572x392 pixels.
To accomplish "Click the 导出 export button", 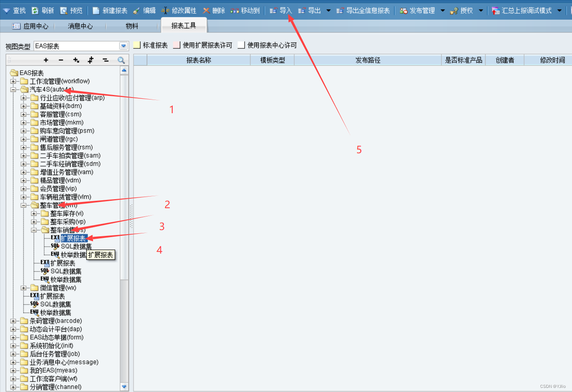I will coord(310,11).
